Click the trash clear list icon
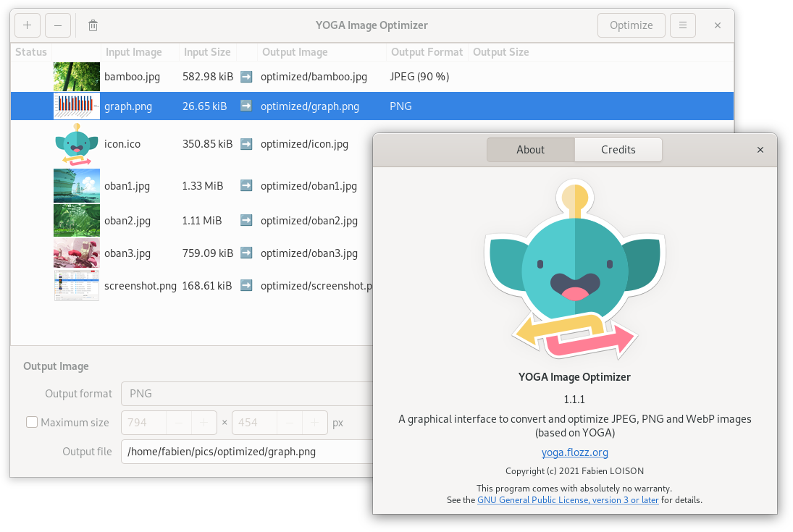The image size is (793, 532). pyautogui.click(x=93, y=25)
